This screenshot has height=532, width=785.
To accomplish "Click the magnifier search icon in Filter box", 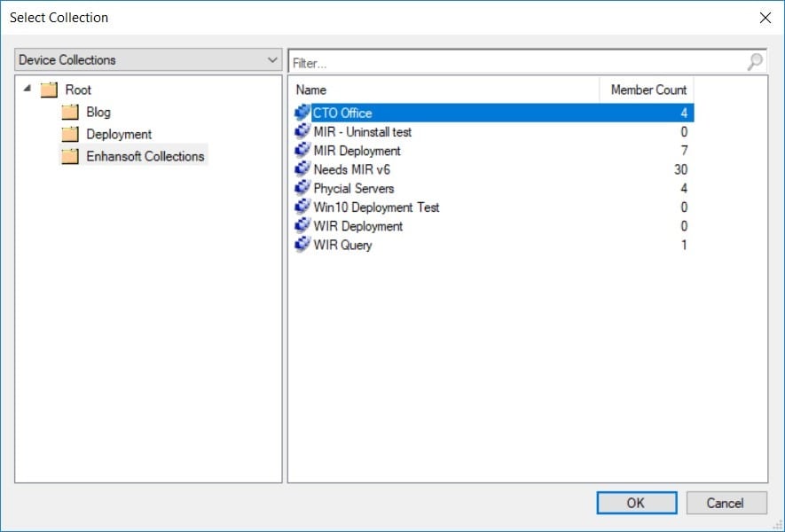I will (x=755, y=62).
